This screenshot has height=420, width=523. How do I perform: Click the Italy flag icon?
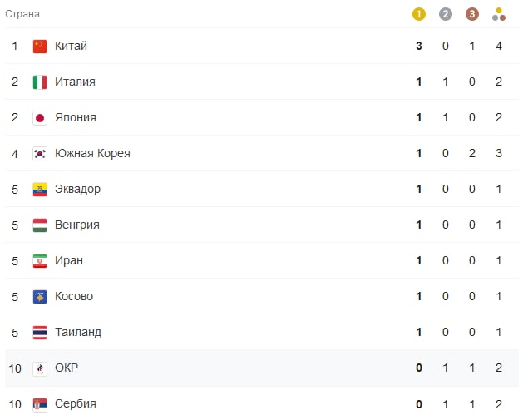pyautogui.click(x=40, y=82)
